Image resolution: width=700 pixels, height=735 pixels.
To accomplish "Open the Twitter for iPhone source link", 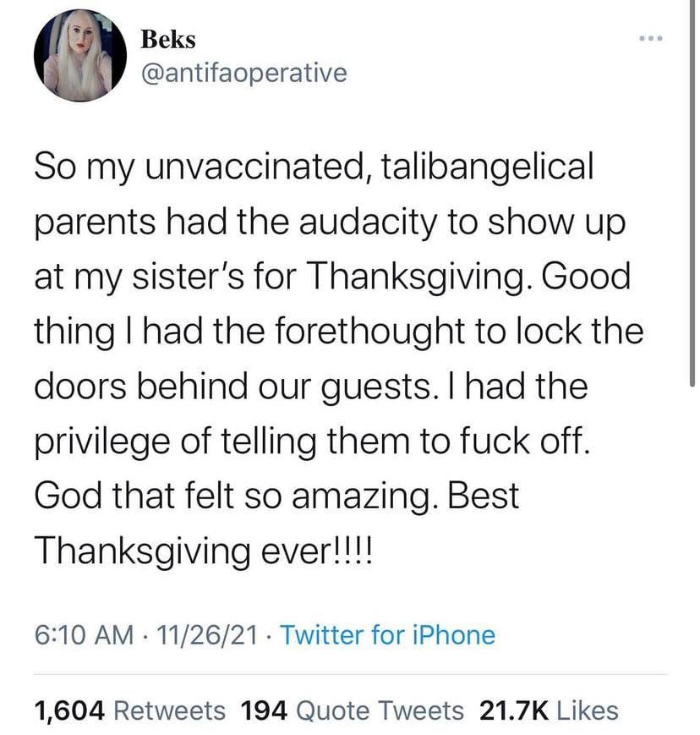I will click(386, 635).
